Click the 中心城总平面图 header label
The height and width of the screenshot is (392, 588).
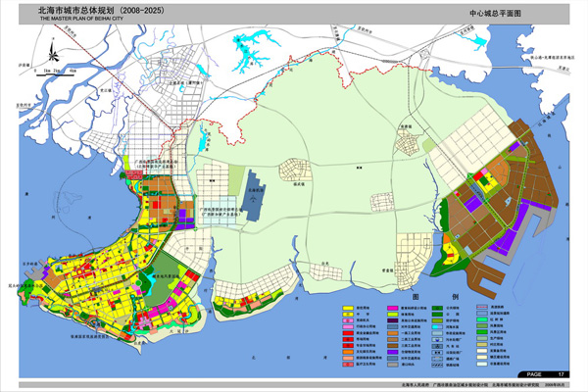coord(495,13)
